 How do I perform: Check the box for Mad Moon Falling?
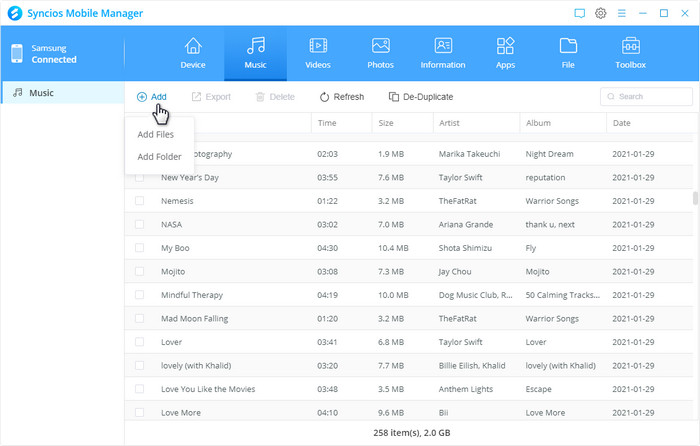pyautogui.click(x=140, y=318)
